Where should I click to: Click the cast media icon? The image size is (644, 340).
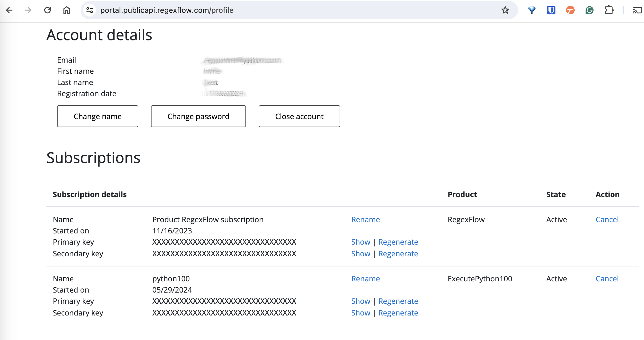pyautogui.click(x=637, y=10)
